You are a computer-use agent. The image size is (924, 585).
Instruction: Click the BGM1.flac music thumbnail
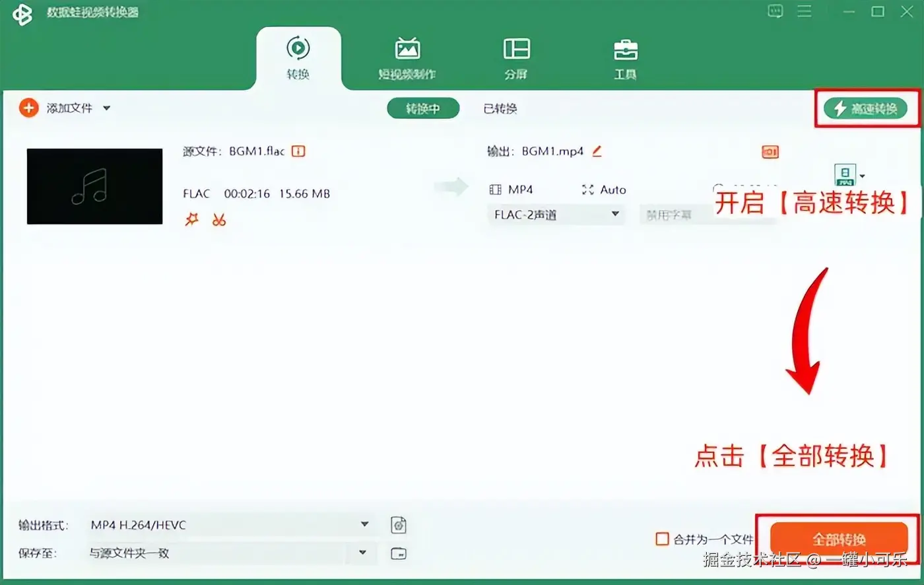(94, 186)
